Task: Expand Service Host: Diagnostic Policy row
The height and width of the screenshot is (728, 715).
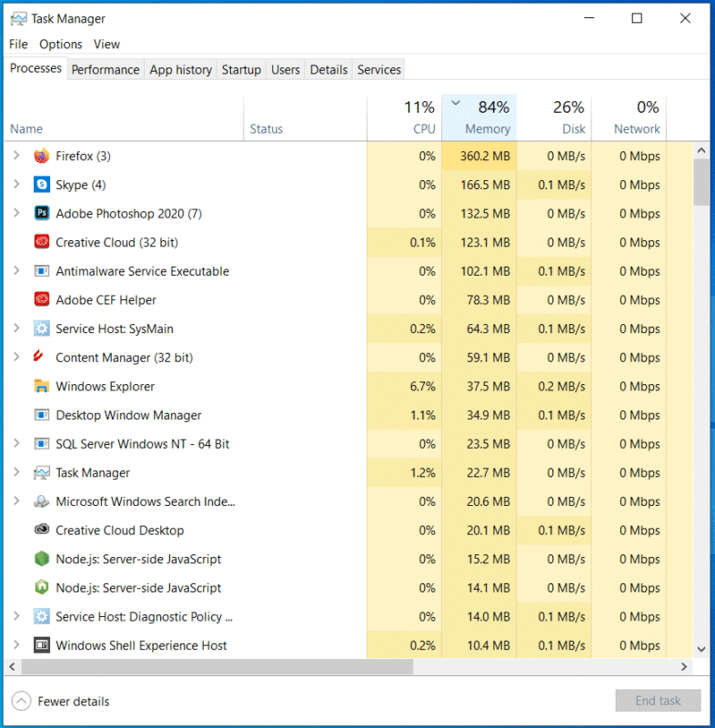Action: (16, 616)
